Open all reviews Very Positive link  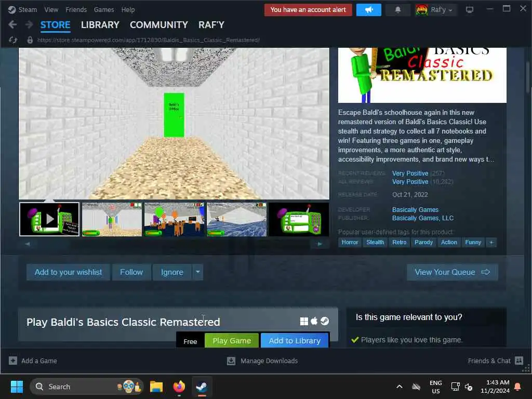point(410,182)
